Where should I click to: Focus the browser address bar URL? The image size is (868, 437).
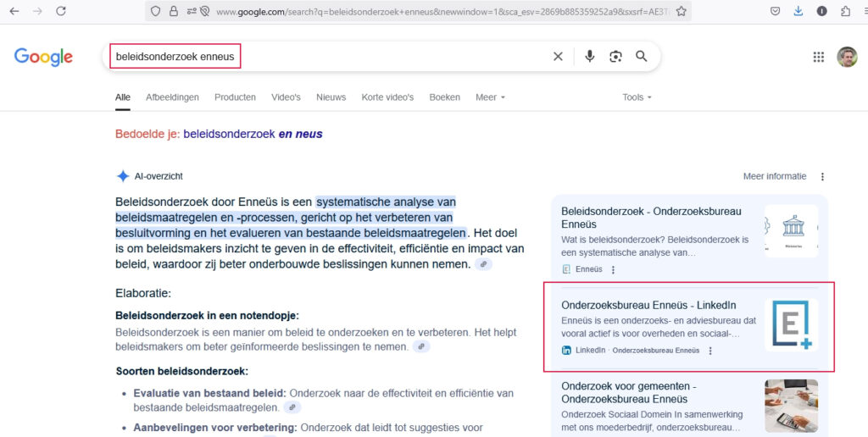tap(442, 11)
